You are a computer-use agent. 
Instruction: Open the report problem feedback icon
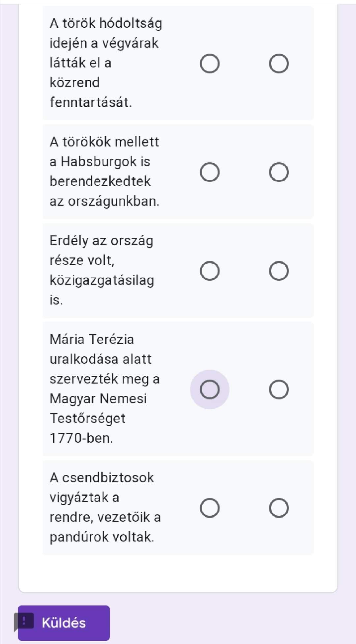pyautogui.click(x=24, y=621)
